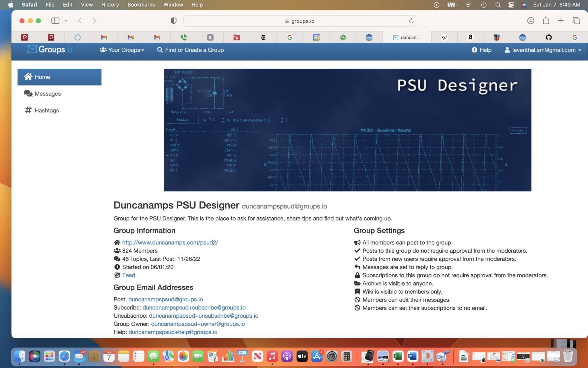Open System Settings from the Dock
588x368 pixels.
332,356
